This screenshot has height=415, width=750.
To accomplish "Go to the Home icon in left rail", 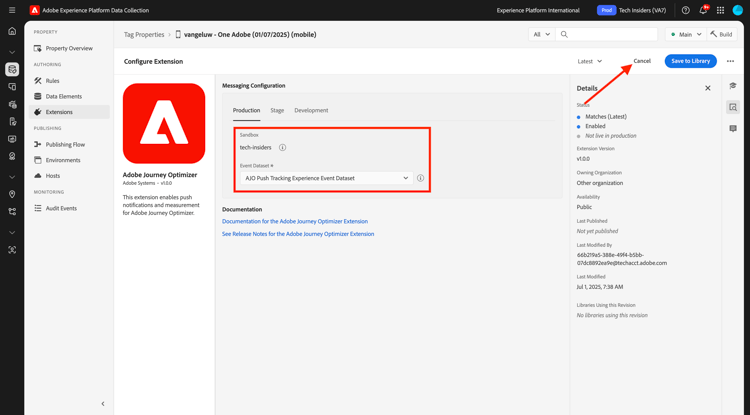I will coord(12,31).
